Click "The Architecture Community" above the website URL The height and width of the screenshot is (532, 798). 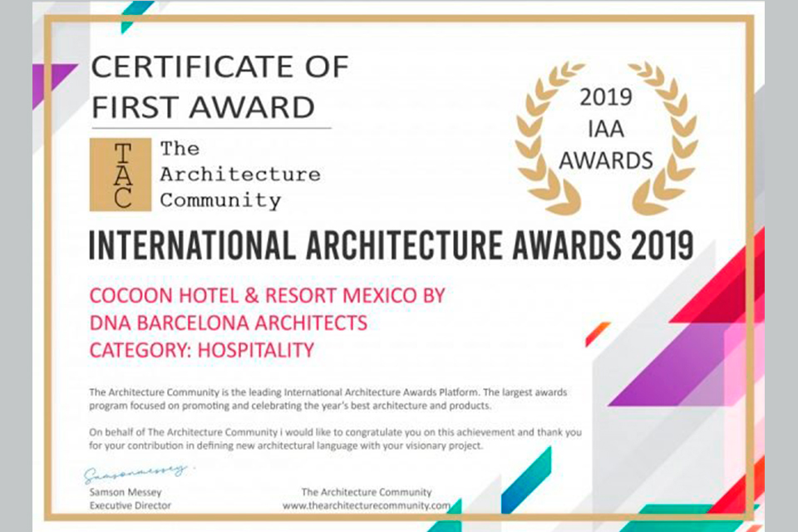coord(367,492)
